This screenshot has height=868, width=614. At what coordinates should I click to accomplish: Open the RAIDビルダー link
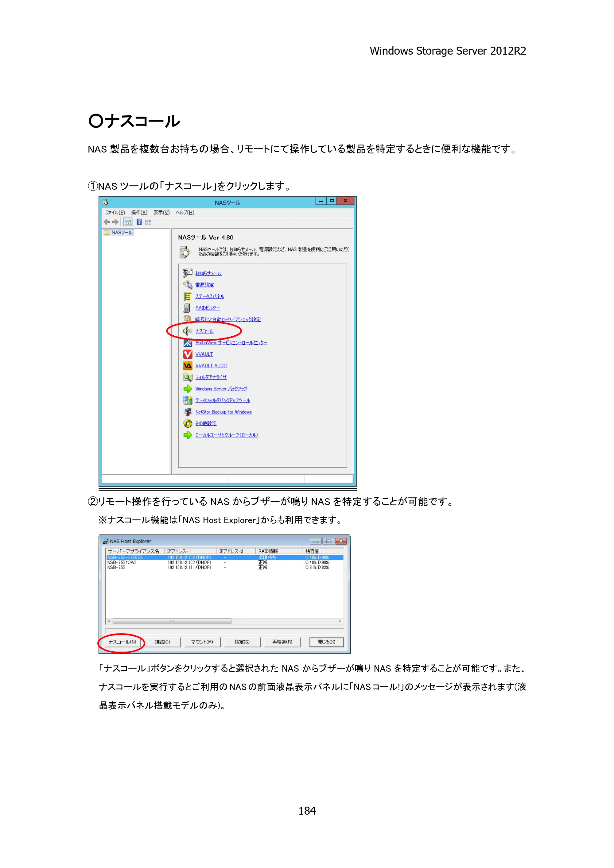[208, 308]
